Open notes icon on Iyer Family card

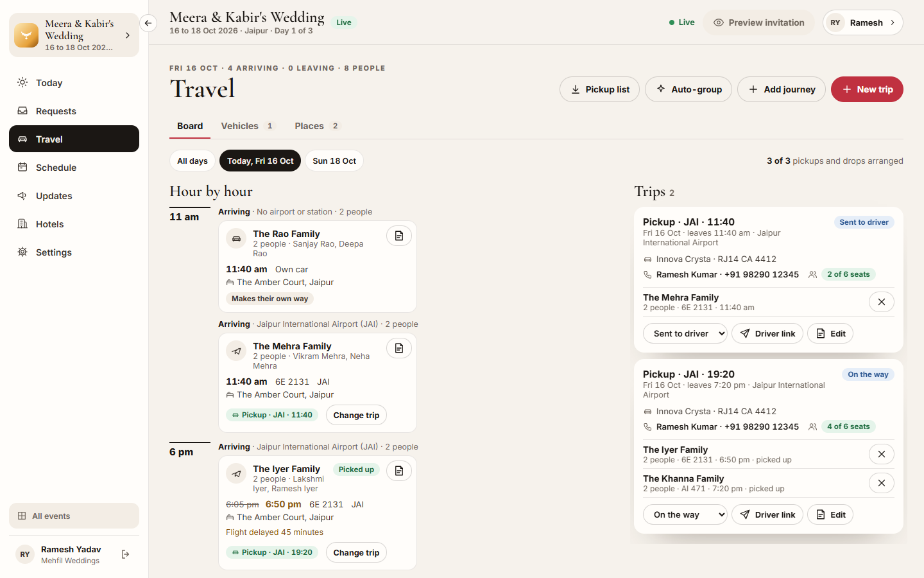(x=399, y=471)
